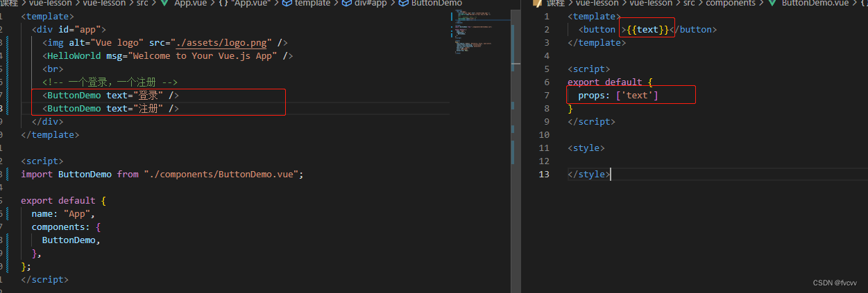868x293 pixels.
Task: Click the components: { line
Action: (x=66, y=227)
